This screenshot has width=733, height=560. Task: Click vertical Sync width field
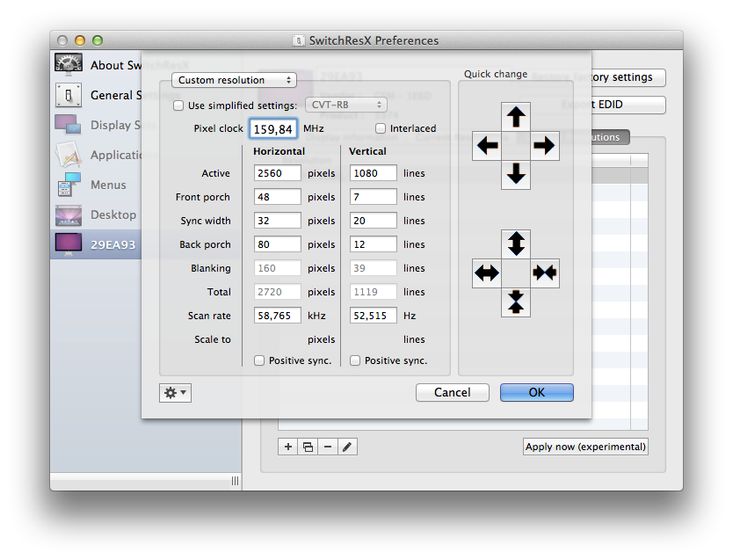point(374,221)
